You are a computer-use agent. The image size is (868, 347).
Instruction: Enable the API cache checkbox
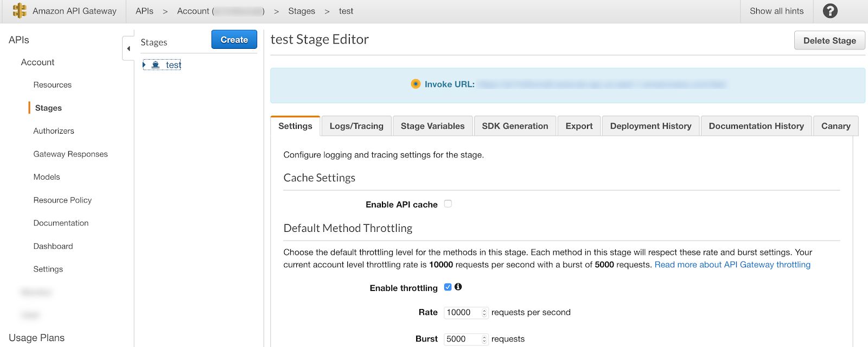coord(448,204)
